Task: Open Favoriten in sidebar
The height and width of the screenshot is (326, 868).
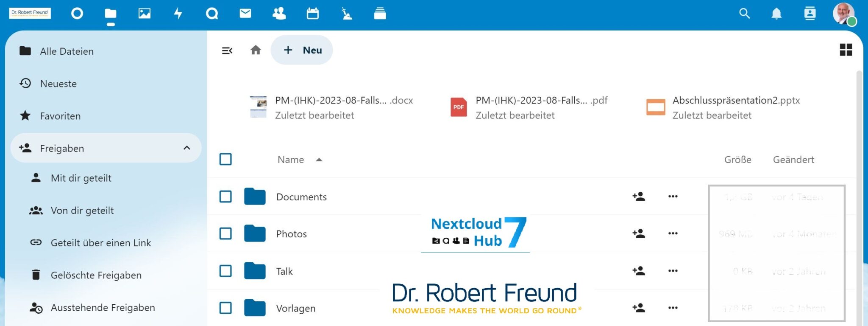Action: click(x=106, y=116)
